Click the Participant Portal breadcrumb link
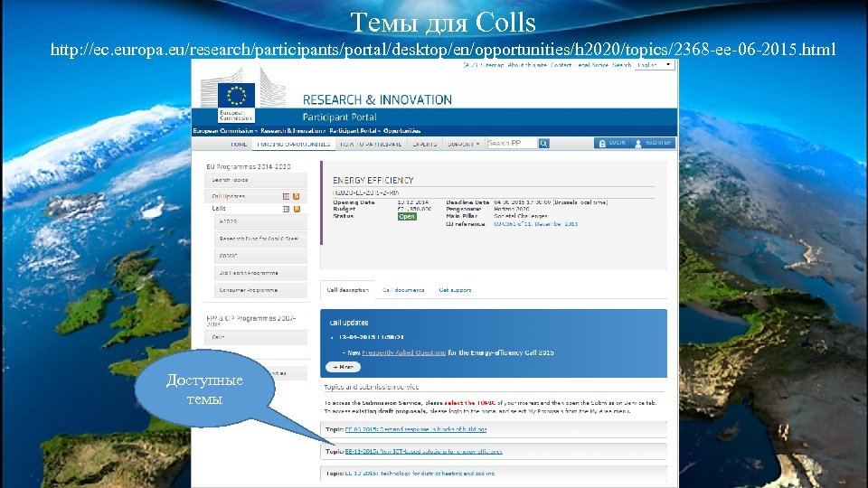This screenshot has height=488, width=868. click(353, 131)
